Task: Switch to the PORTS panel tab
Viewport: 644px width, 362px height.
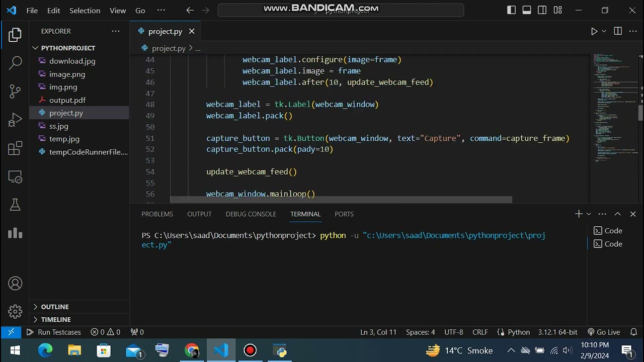Action: (x=344, y=214)
